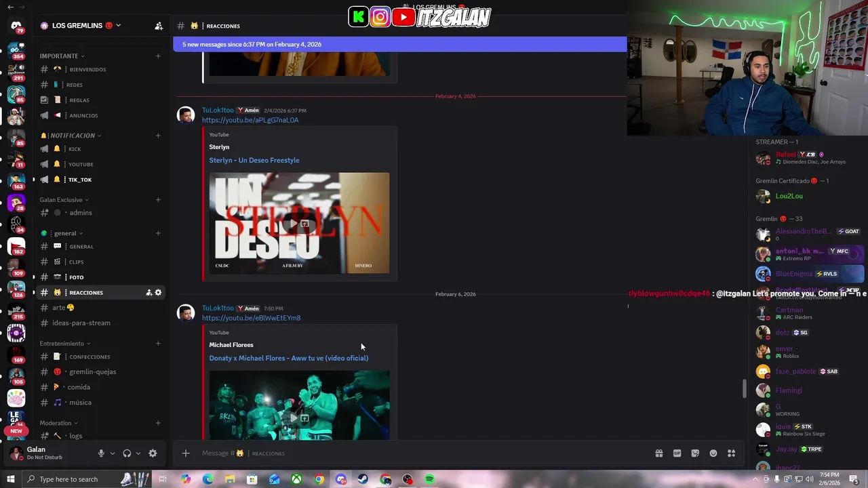868x488 pixels.
Task: Collapse the NOTIFICACION category
Action: tap(71, 136)
